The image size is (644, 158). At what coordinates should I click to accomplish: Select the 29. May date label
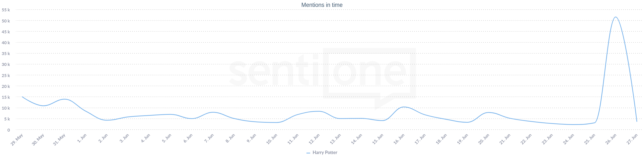point(17,140)
